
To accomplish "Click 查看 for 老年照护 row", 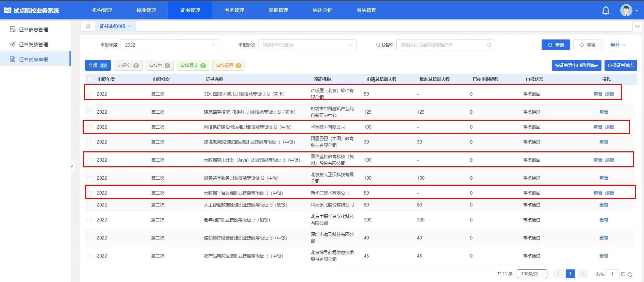I will (604, 220).
